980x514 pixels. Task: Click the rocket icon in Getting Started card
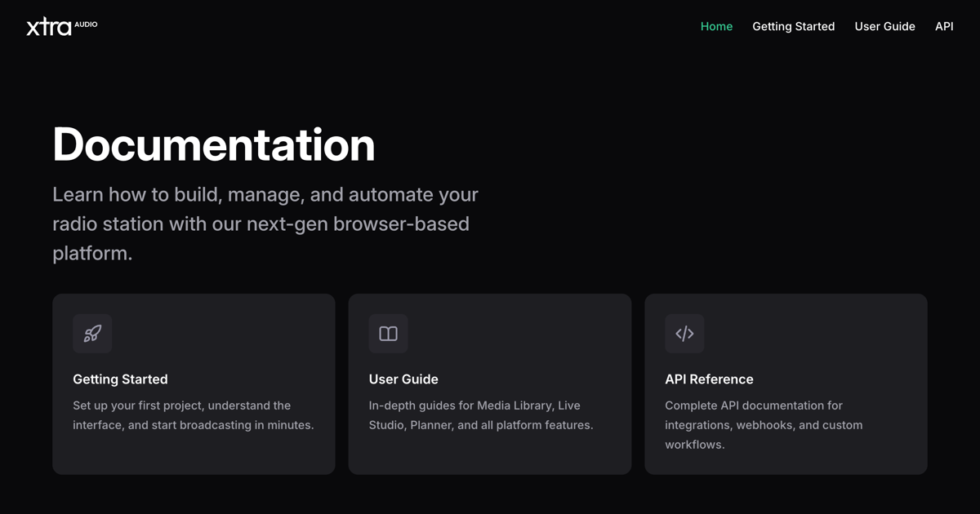92,334
